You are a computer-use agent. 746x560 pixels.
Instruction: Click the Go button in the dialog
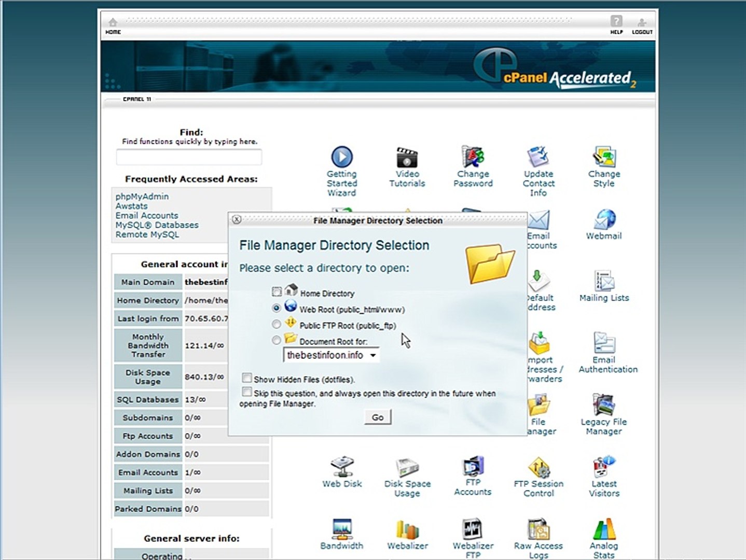click(x=378, y=417)
